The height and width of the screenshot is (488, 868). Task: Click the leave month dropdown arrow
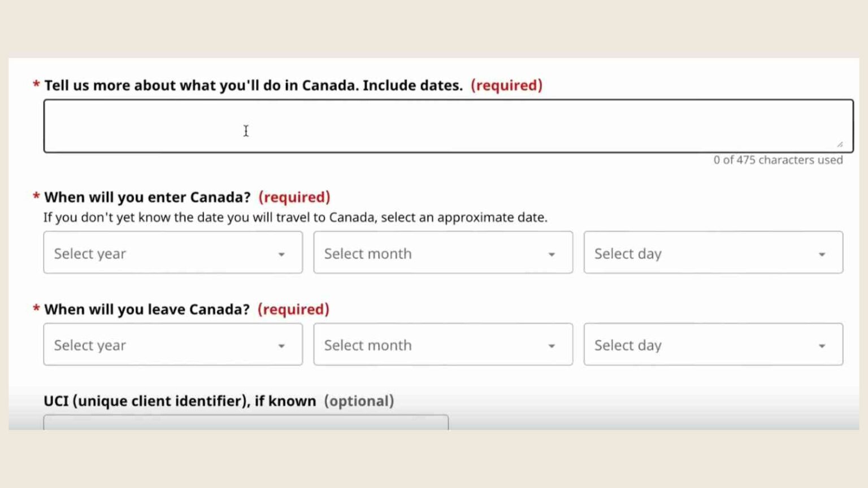[x=552, y=346]
